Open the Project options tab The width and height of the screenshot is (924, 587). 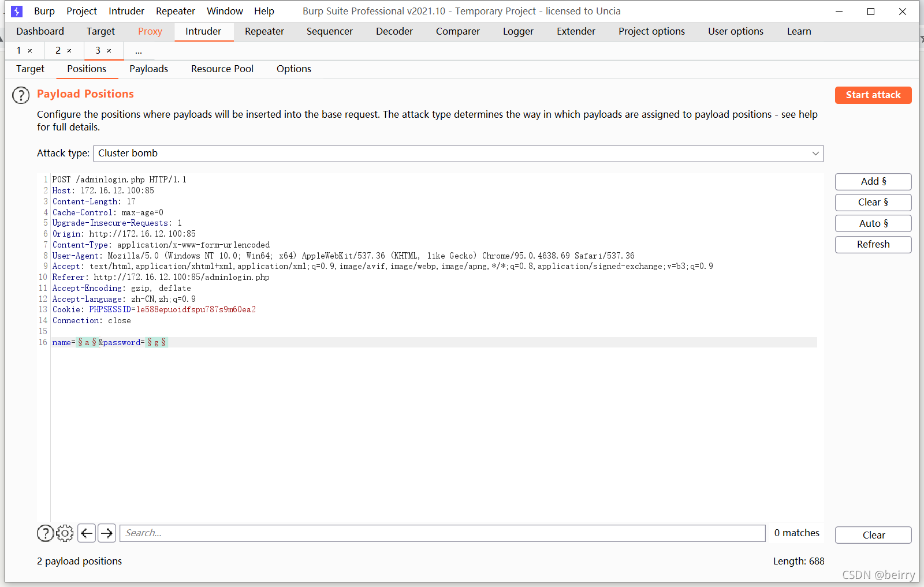tap(651, 32)
